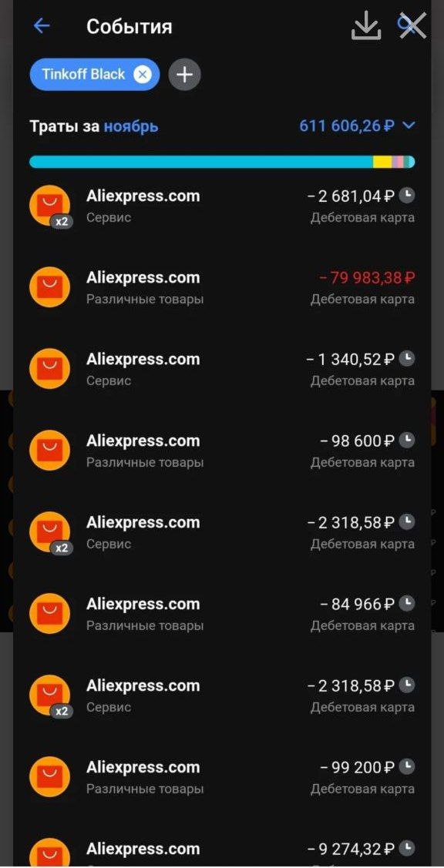This screenshot has height=868, width=444.
Task: Tap the x2 badge on 2 681,04 ₽ transaction
Action: coord(61,222)
